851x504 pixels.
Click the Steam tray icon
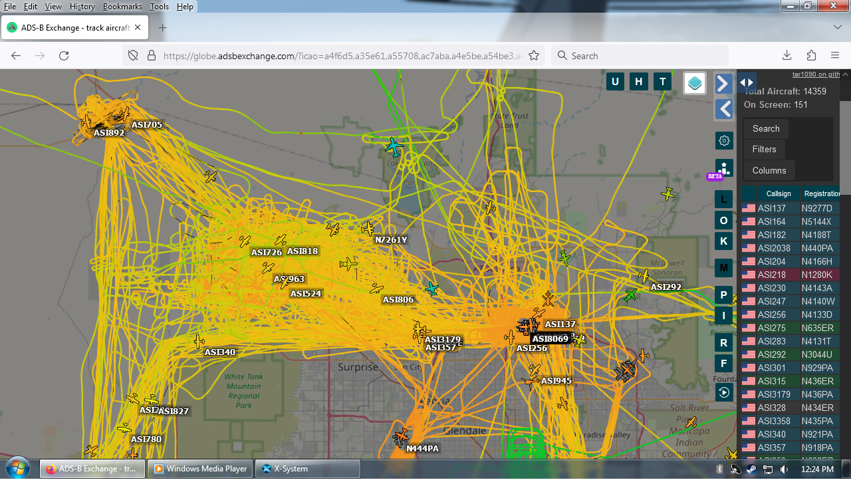751,469
